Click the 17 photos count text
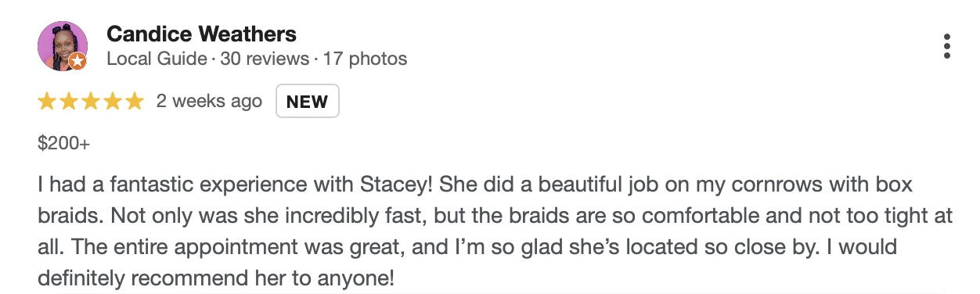The height and width of the screenshot is (294, 980). point(365,59)
